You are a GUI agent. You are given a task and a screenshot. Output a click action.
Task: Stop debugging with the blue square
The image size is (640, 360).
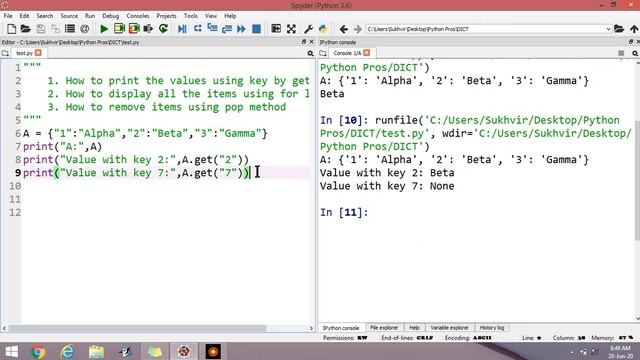coord(256,29)
